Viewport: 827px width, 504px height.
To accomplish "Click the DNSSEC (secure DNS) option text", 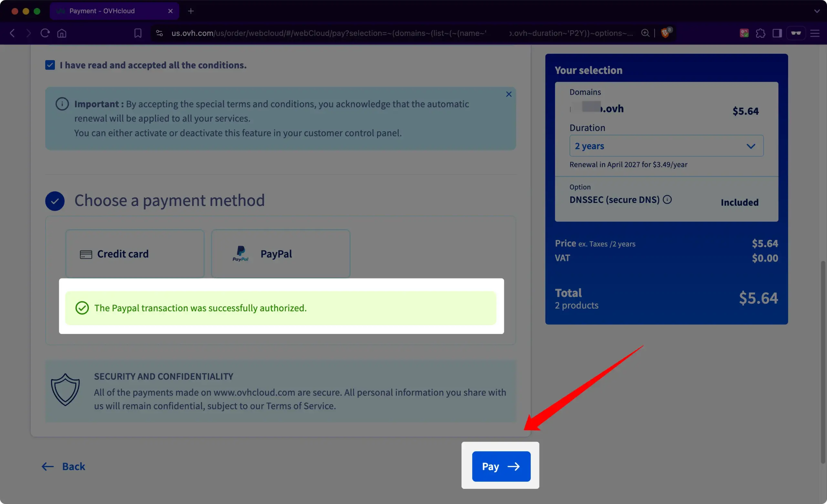I will click(x=614, y=200).
